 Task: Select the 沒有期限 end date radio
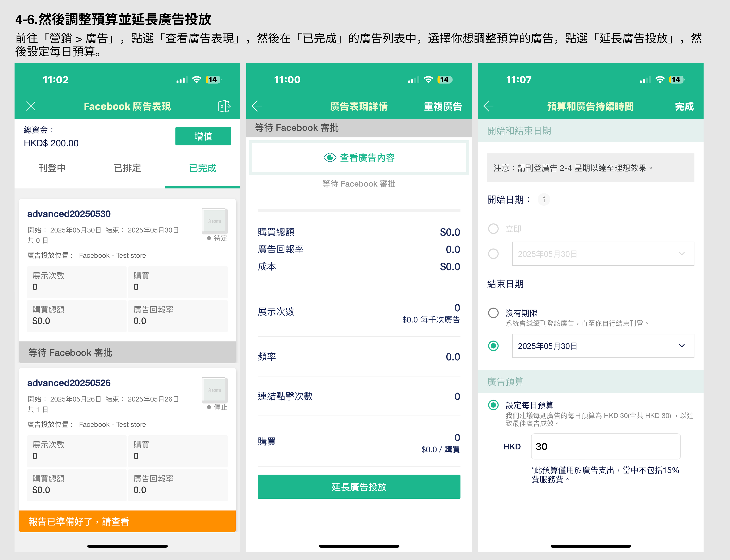[x=493, y=313]
